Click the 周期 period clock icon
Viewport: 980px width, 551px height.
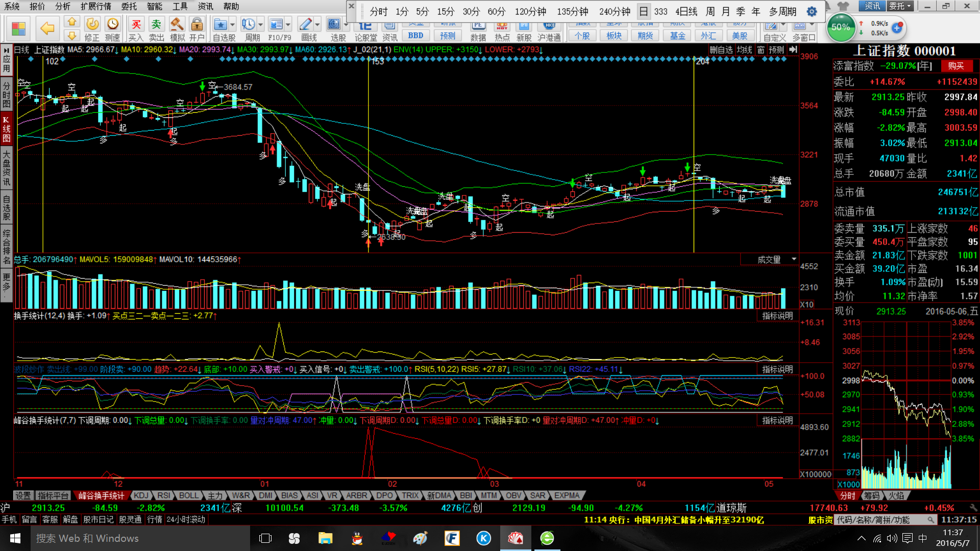[x=249, y=24]
